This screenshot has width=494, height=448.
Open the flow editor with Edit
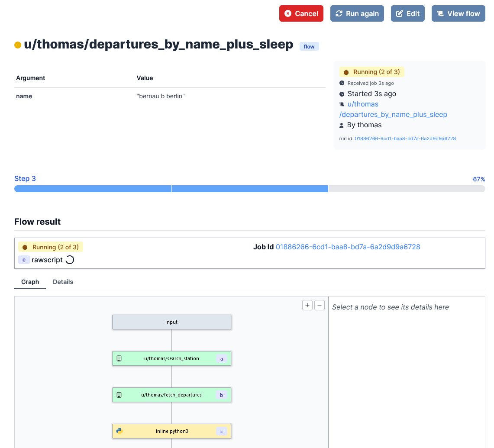click(x=407, y=13)
